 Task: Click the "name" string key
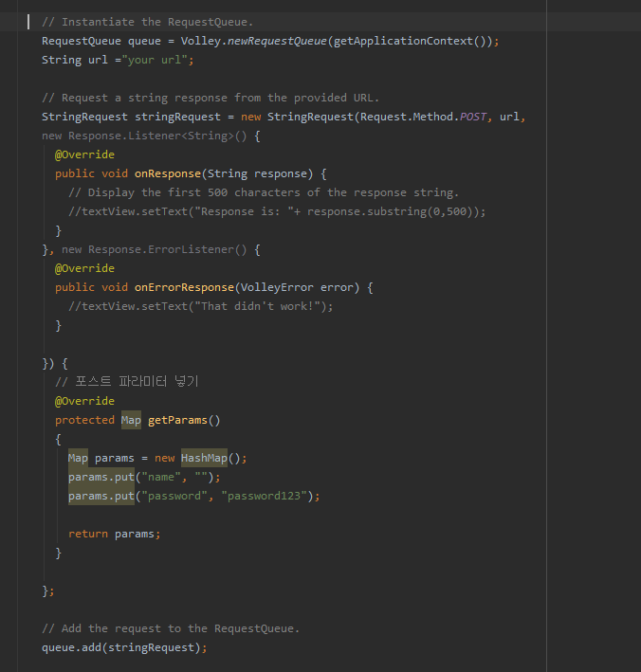pyautogui.click(x=161, y=477)
